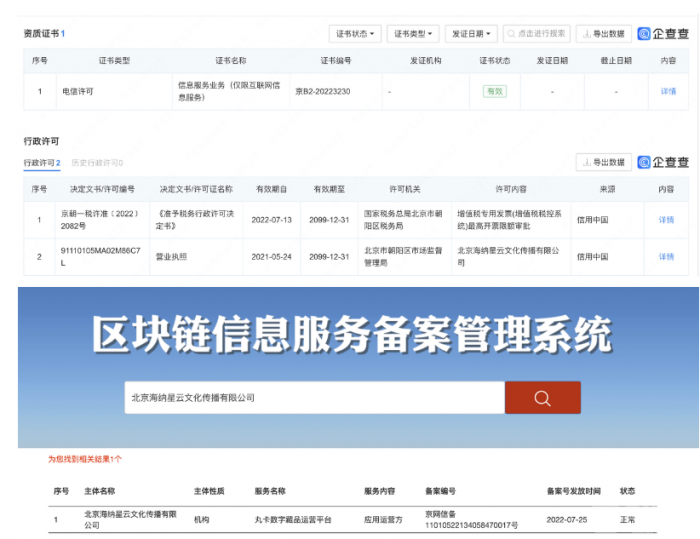
Task: Open the 证书类型 dropdown filter
Action: coord(413,34)
